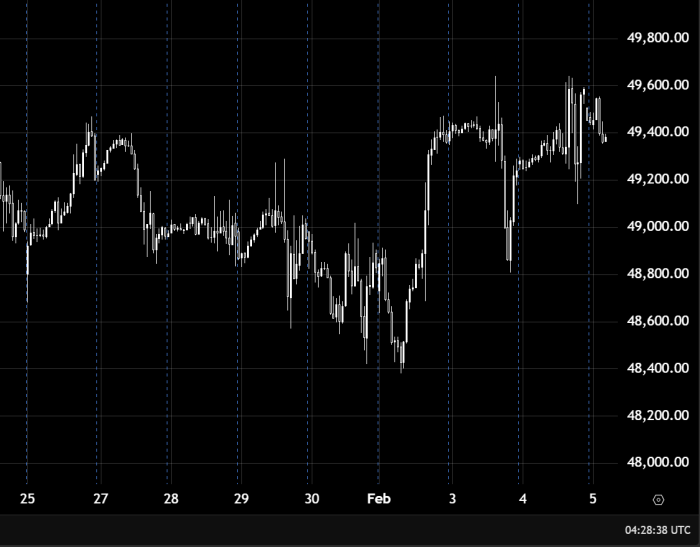Click date 30 on the time axis
Image resolution: width=700 pixels, height=547 pixels.
pyautogui.click(x=311, y=498)
